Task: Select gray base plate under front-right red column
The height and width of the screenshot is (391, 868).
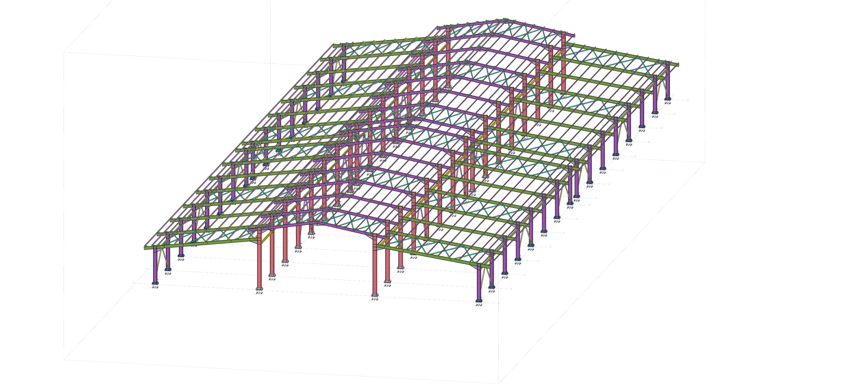Action: pyautogui.click(x=374, y=296)
